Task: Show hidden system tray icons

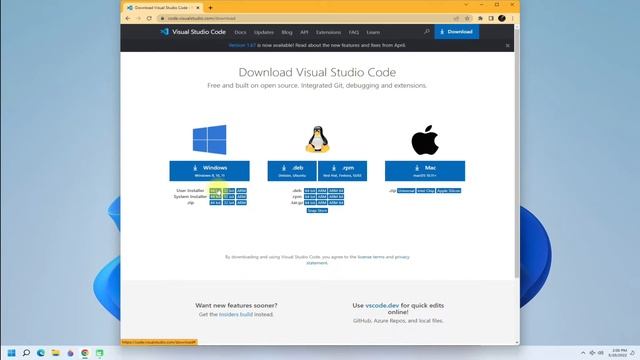Action: coord(583,353)
